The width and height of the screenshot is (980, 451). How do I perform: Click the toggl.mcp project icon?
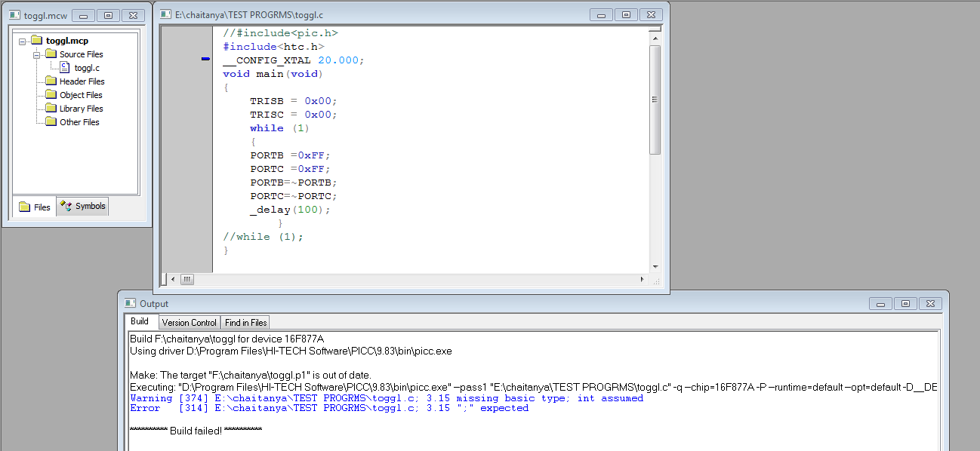[x=38, y=41]
